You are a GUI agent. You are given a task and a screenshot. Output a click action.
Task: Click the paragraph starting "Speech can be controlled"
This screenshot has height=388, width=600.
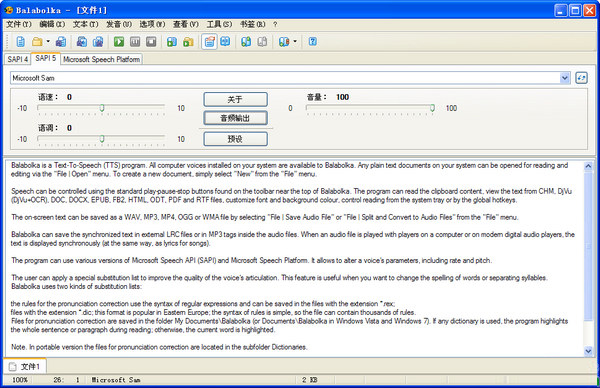pos(291,196)
